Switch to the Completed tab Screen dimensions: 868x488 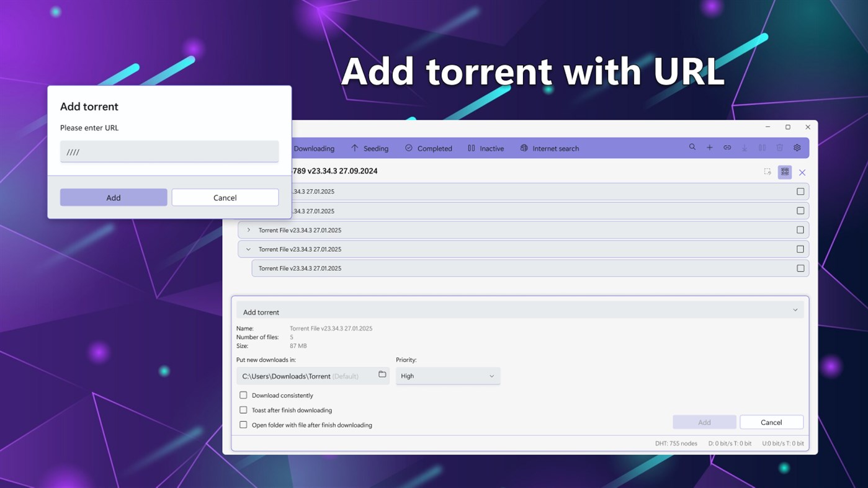[428, 148]
